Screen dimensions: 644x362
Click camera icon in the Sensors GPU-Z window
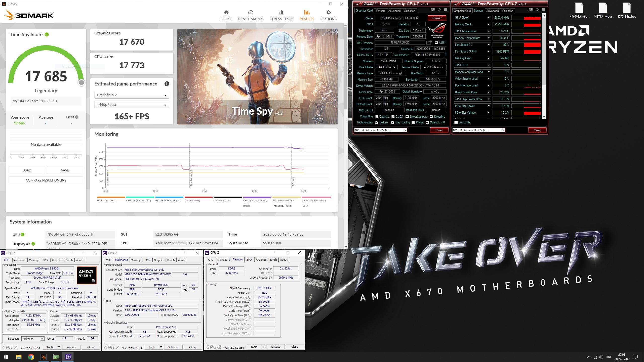pos(531,9)
